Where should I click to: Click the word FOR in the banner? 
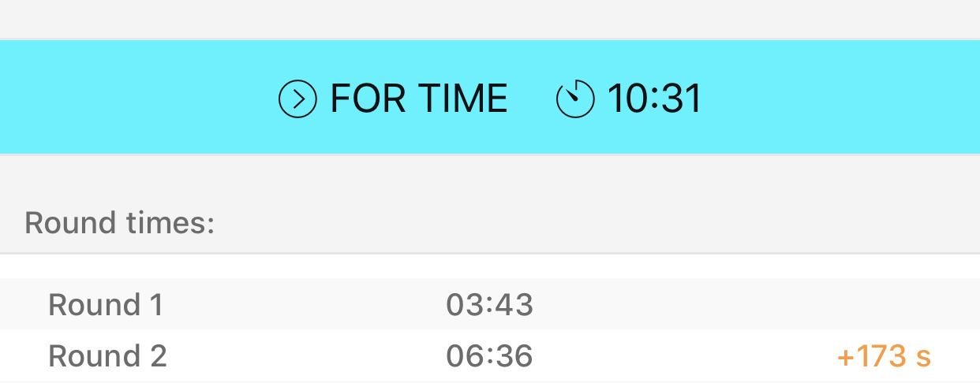363,99
